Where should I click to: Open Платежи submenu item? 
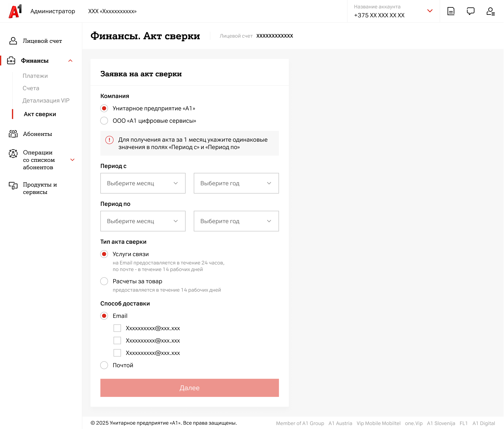point(35,76)
